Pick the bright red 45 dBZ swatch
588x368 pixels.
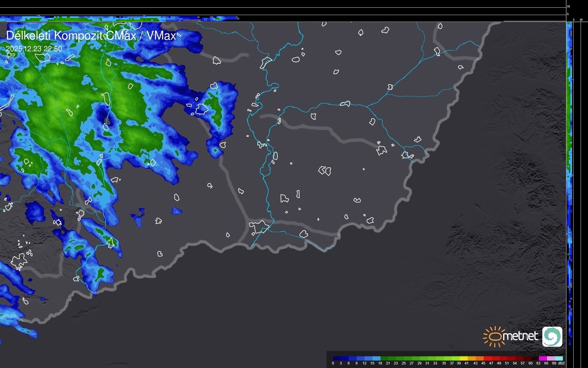[x=487, y=358]
